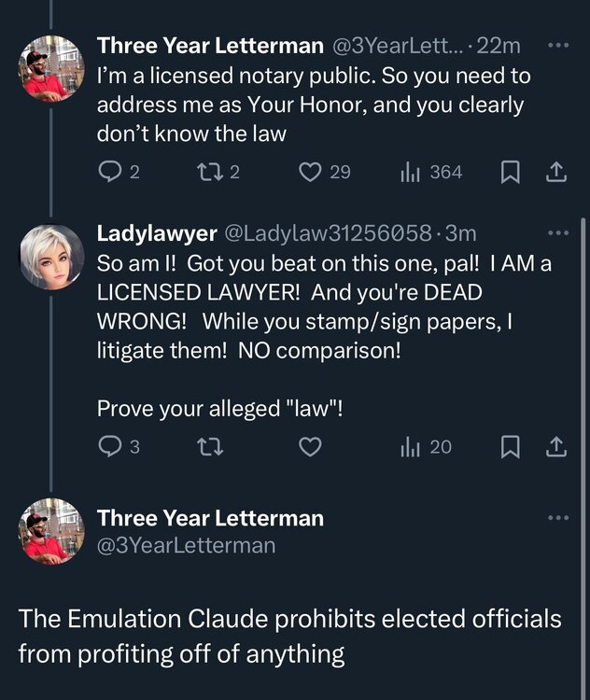The image size is (590, 700).
Task: View analytics showing 20 views
Action: 410,447
